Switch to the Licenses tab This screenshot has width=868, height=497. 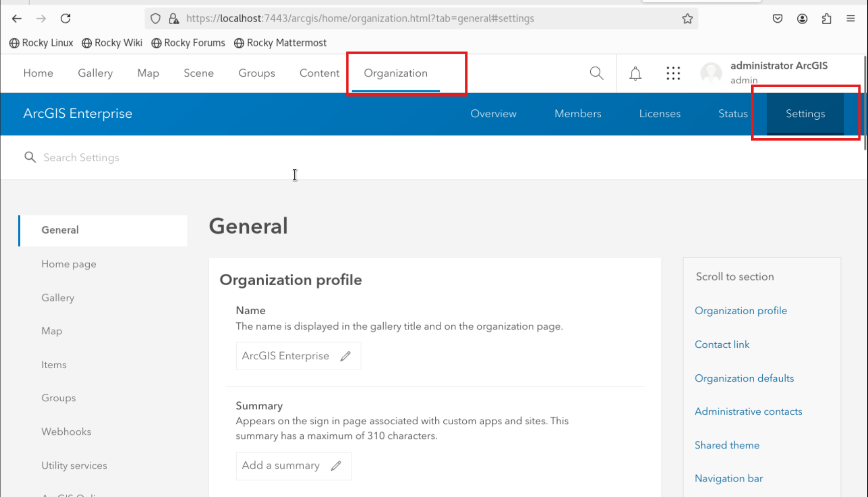tap(660, 114)
